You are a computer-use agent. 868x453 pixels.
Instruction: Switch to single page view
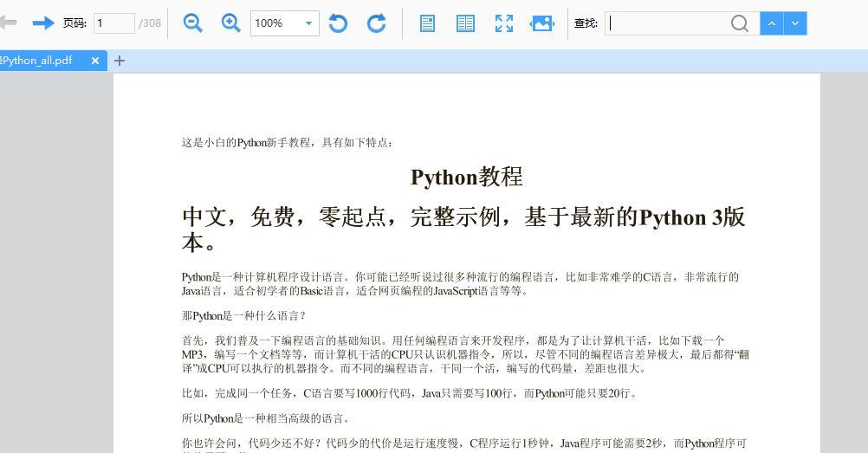pyautogui.click(x=427, y=23)
